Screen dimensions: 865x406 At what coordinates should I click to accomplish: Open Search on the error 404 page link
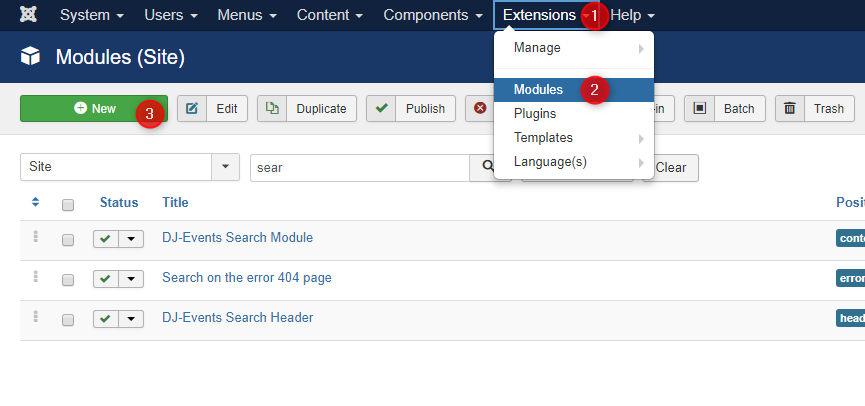(x=247, y=277)
